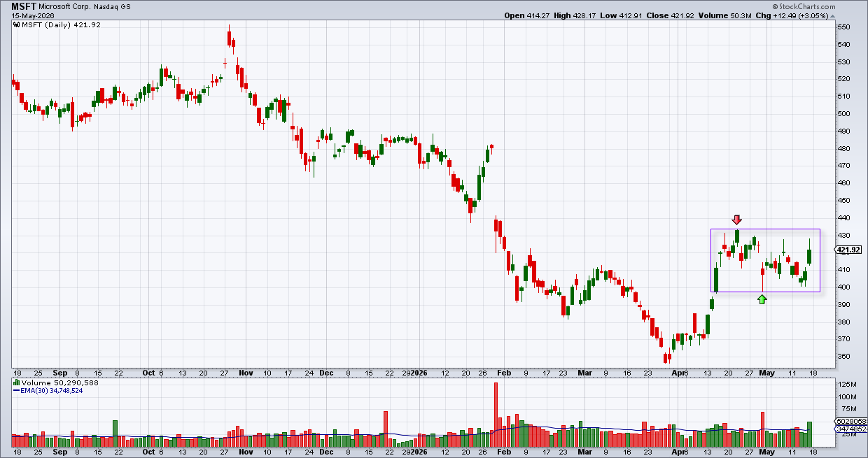Select the Microsoft Corp. company name
The image size is (868, 458).
[x=66, y=6]
